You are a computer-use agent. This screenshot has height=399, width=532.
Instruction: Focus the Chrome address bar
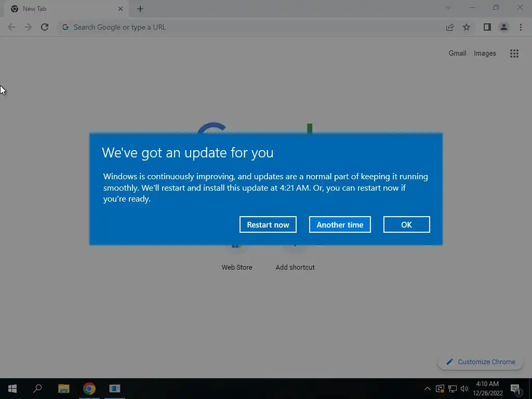pyautogui.click(x=251, y=27)
